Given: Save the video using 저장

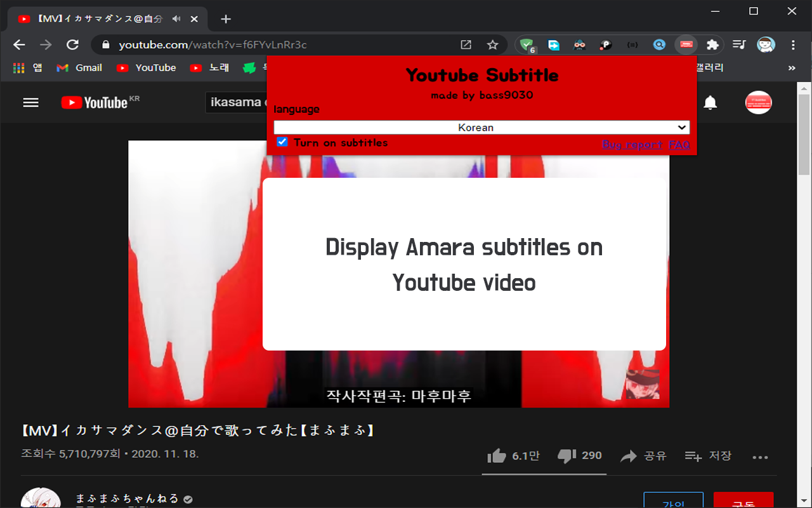Looking at the screenshot, I should (x=708, y=455).
